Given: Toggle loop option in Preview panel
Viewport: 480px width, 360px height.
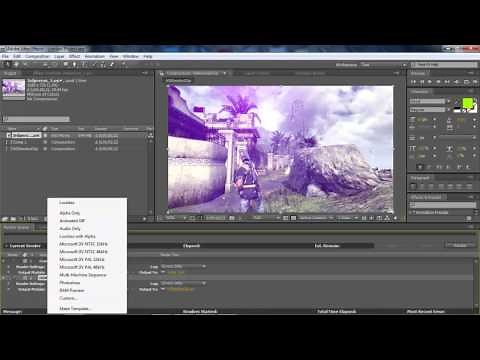Looking at the screenshot, I should coord(466,82).
